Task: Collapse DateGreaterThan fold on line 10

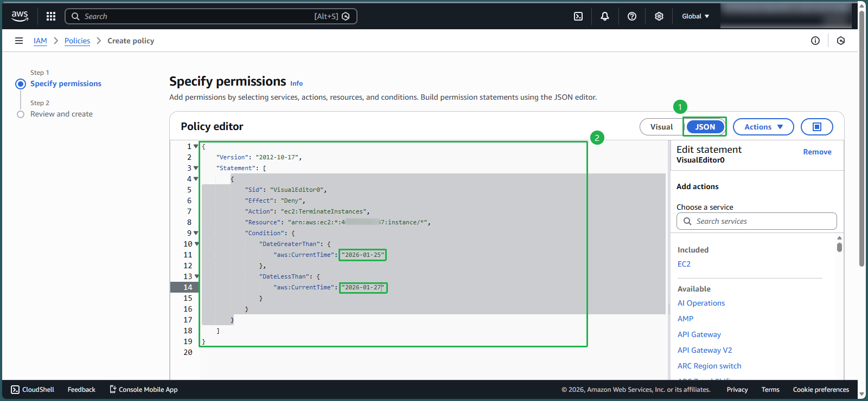Action: click(x=196, y=244)
